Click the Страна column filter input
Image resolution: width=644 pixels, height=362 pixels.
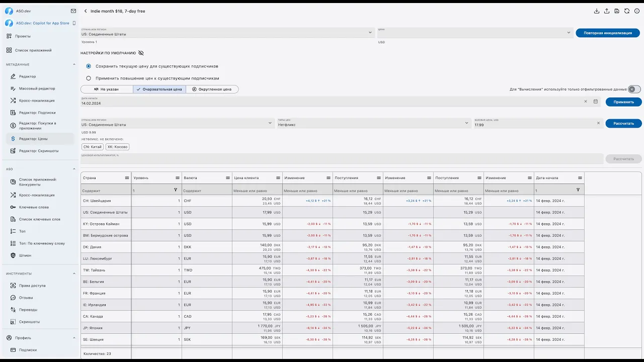(106, 191)
